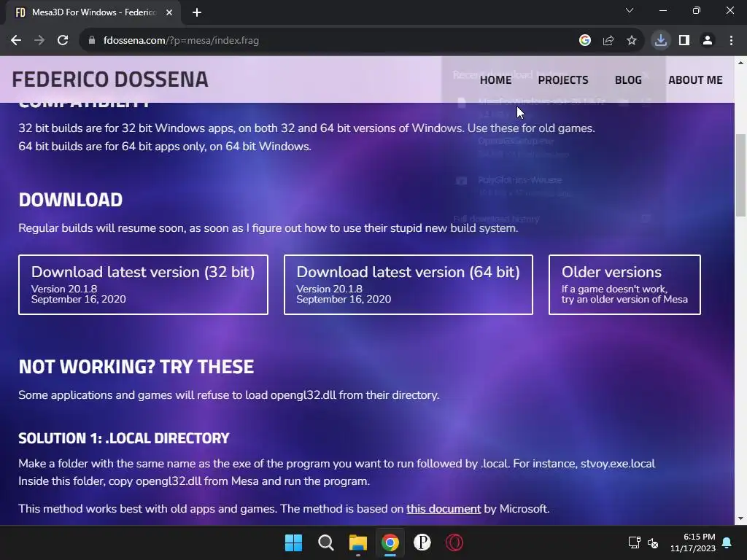
Task: Toggle the Chrome side panel
Action: pos(684,41)
